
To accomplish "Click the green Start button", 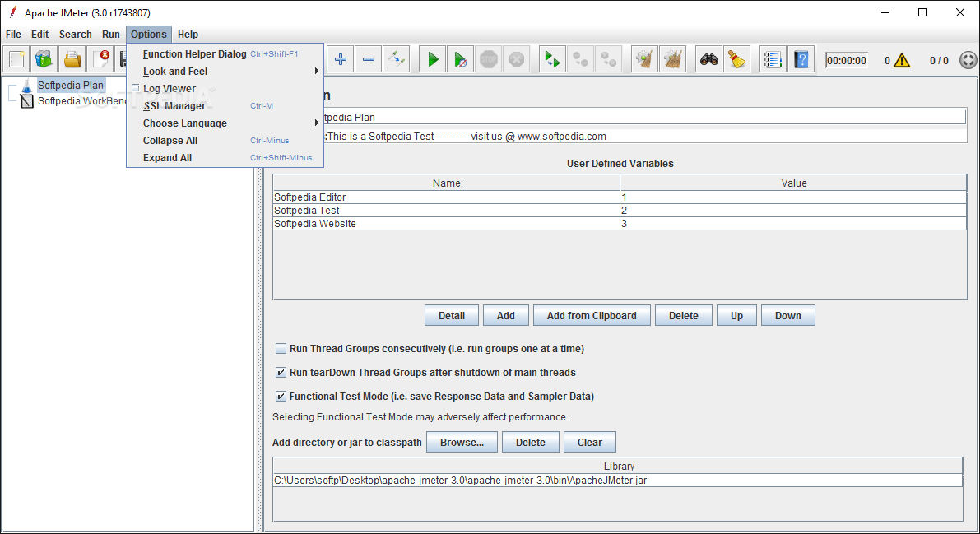I will 433,59.
